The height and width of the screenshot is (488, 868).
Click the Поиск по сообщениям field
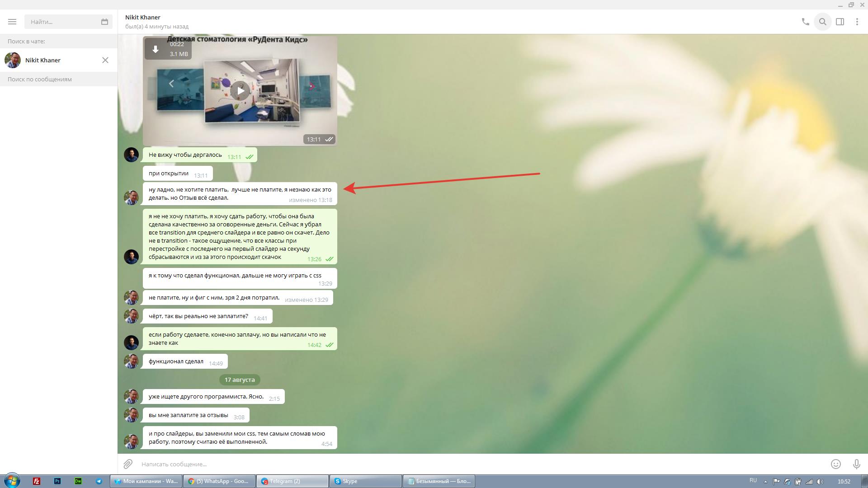(x=59, y=79)
